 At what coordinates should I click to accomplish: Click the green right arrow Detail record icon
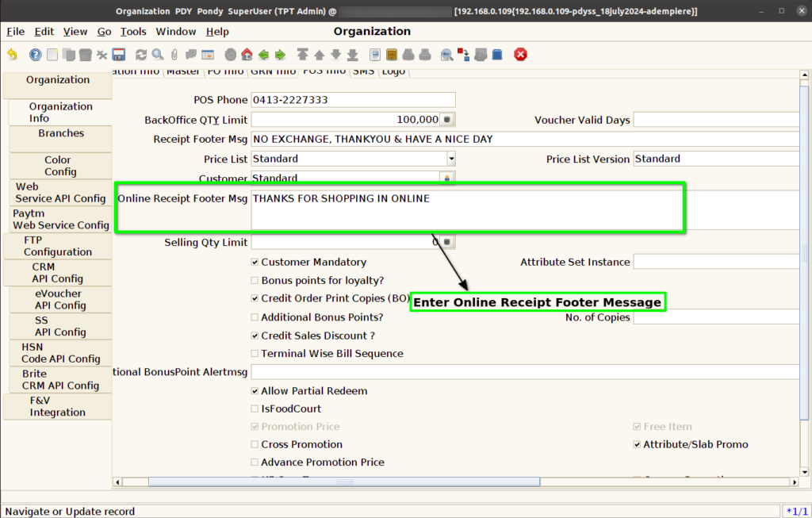tap(280, 55)
